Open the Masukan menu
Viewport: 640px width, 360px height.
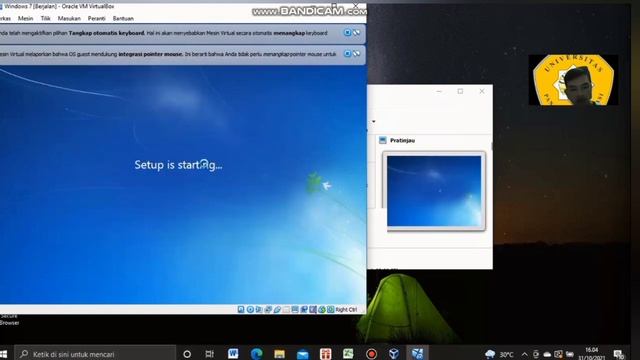point(69,18)
